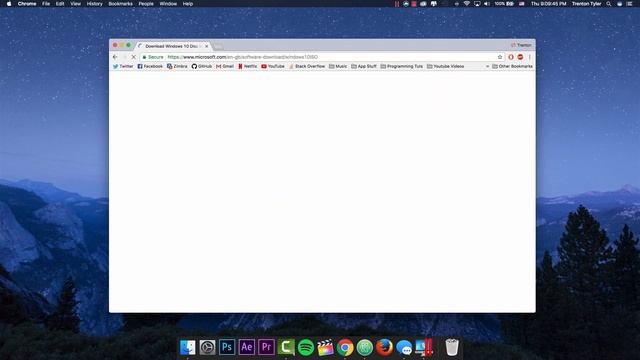Open the Zimbra bookmark
This screenshot has width=640, height=360.
point(177,66)
